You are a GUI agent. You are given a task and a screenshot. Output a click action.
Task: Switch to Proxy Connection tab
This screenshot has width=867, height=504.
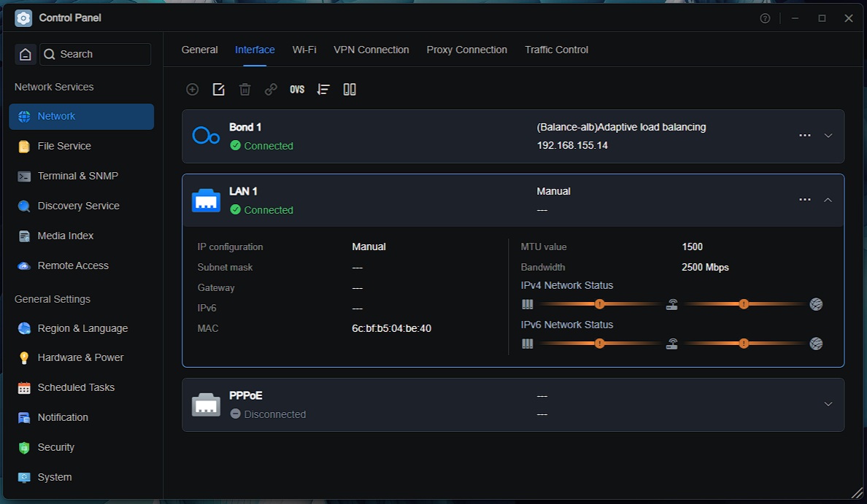click(466, 50)
